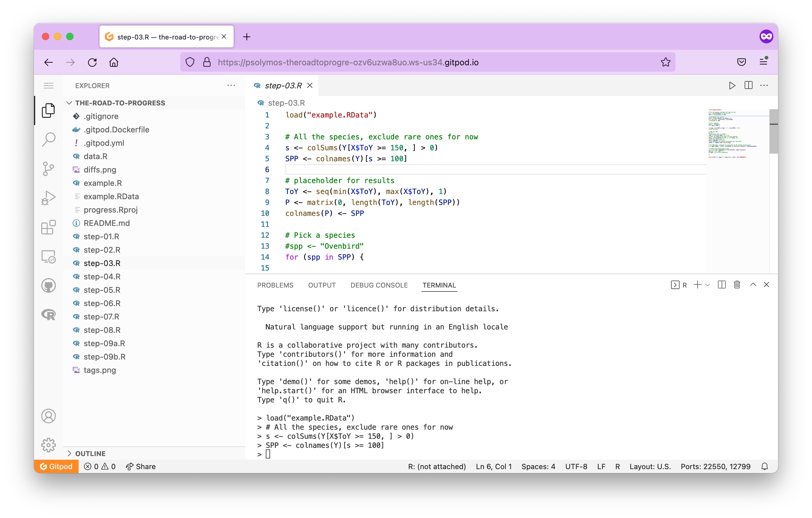Open the Search view in activity bar
This screenshot has width=812, height=518.
49,139
